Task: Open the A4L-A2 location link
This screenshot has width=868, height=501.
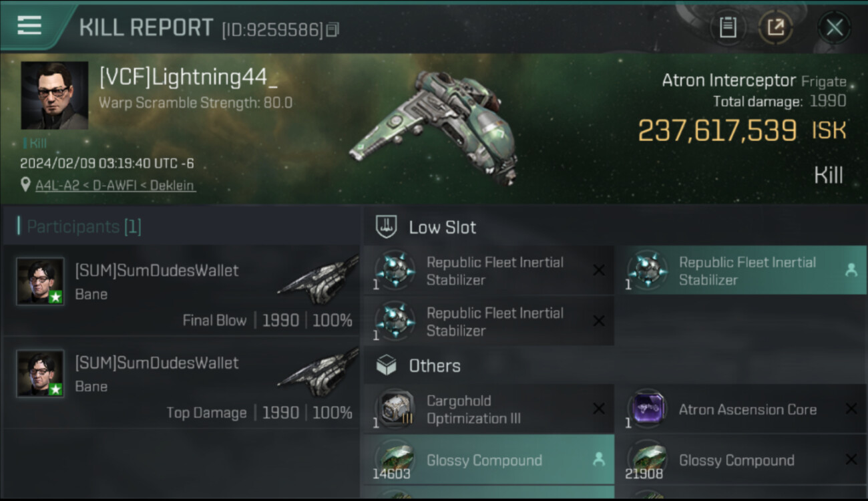Action: 116,185
